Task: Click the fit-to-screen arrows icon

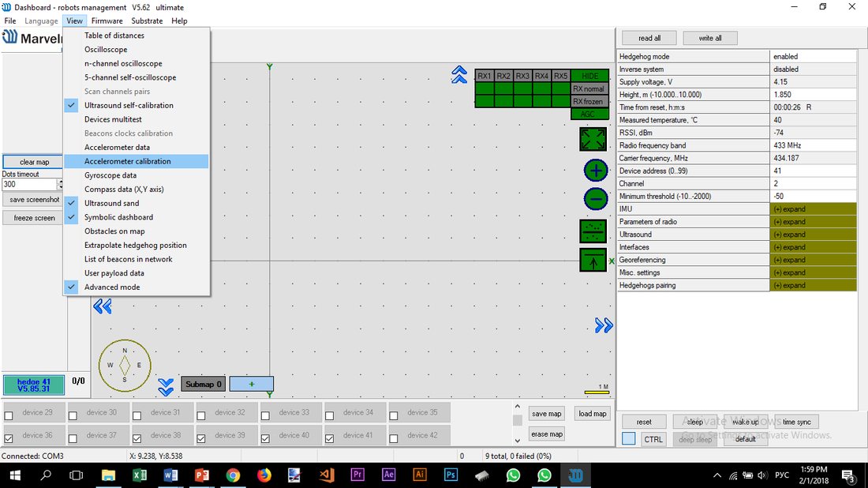Action: pyautogui.click(x=593, y=139)
